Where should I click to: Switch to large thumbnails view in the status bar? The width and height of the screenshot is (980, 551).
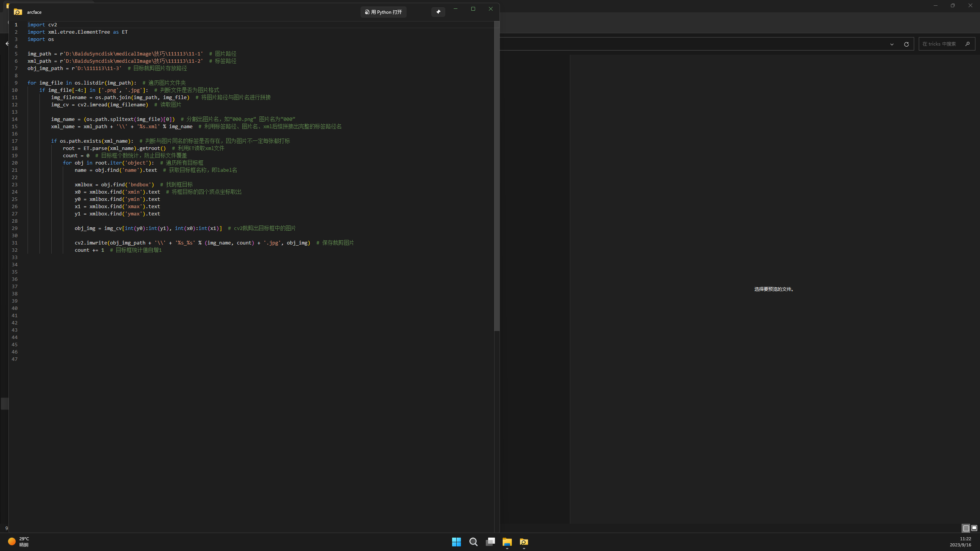(973, 528)
